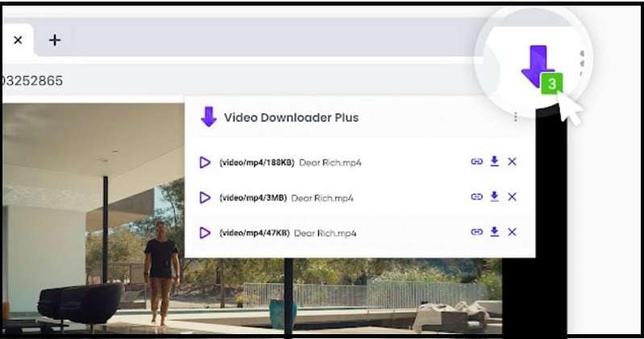Download the 47KB Dear Rich.mp4 file
This screenshot has width=644, height=339.
pos(495,232)
